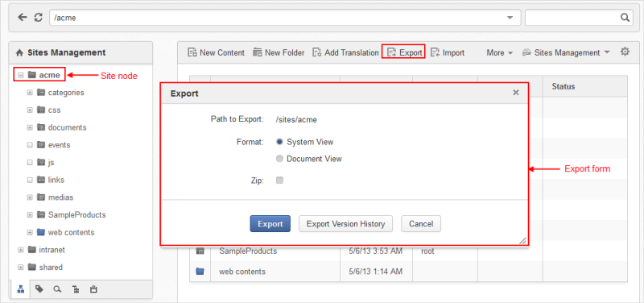Click the acme folder icon
The image size is (644, 303).
click(31, 75)
